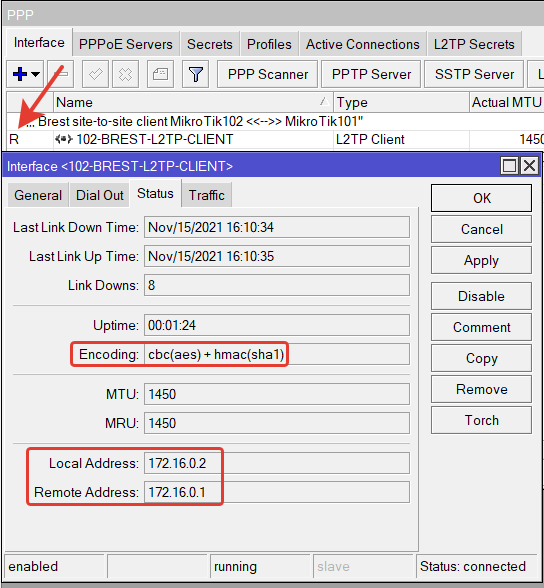Screen dimensions: 544x588
Task: Open the L2TP Secrets tab
Action: coord(474,44)
